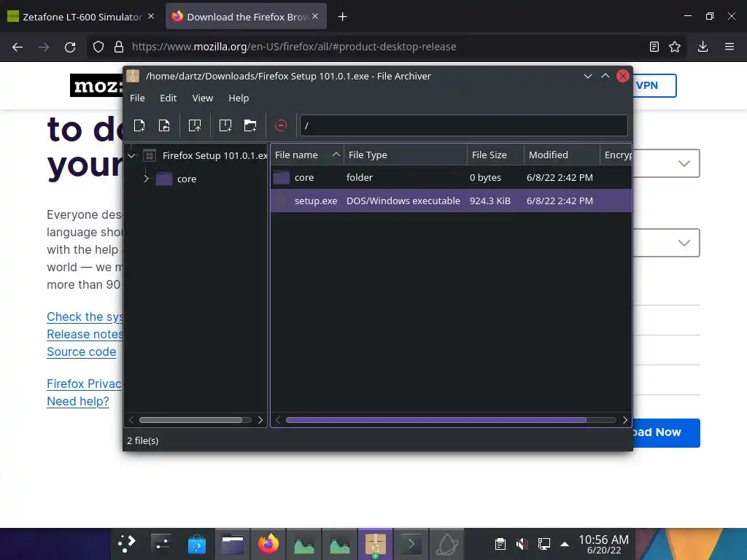Open terminal from taskbar
The height and width of the screenshot is (560, 747).
tap(411, 544)
